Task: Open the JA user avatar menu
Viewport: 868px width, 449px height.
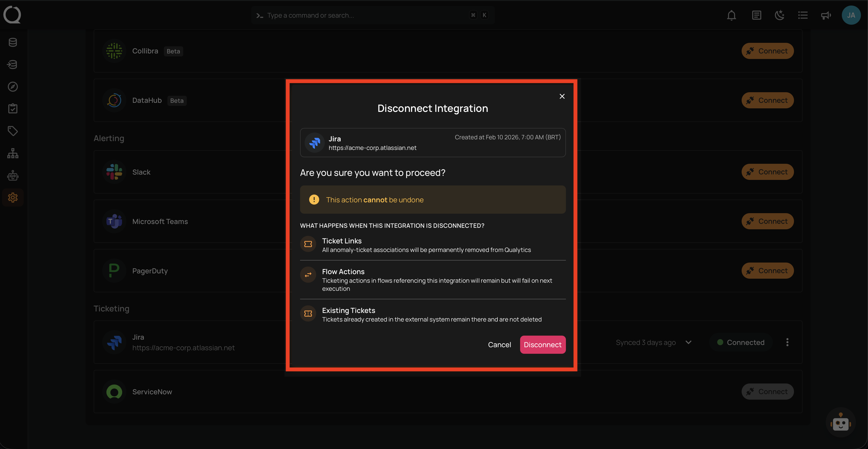Action: pyautogui.click(x=851, y=15)
